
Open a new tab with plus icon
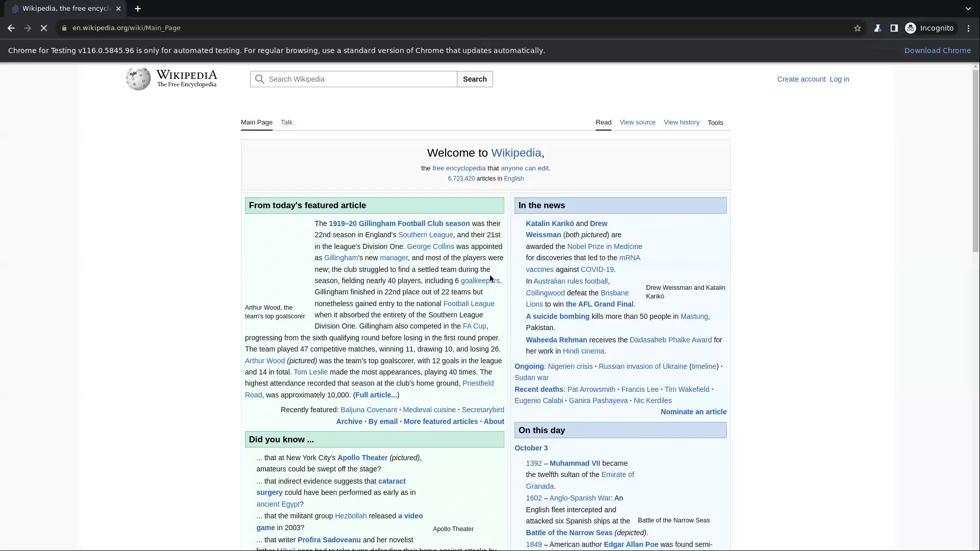pyautogui.click(x=138, y=9)
